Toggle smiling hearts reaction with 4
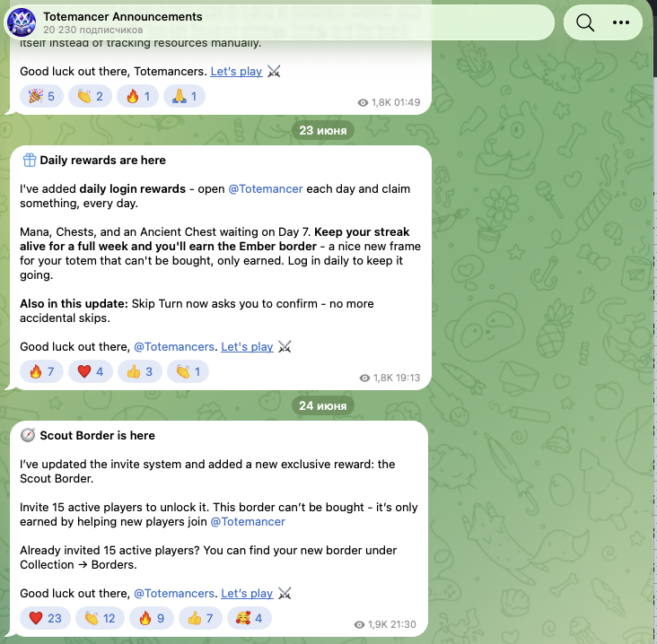The height and width of the screenshot is (644, 657). click(250, 618)
